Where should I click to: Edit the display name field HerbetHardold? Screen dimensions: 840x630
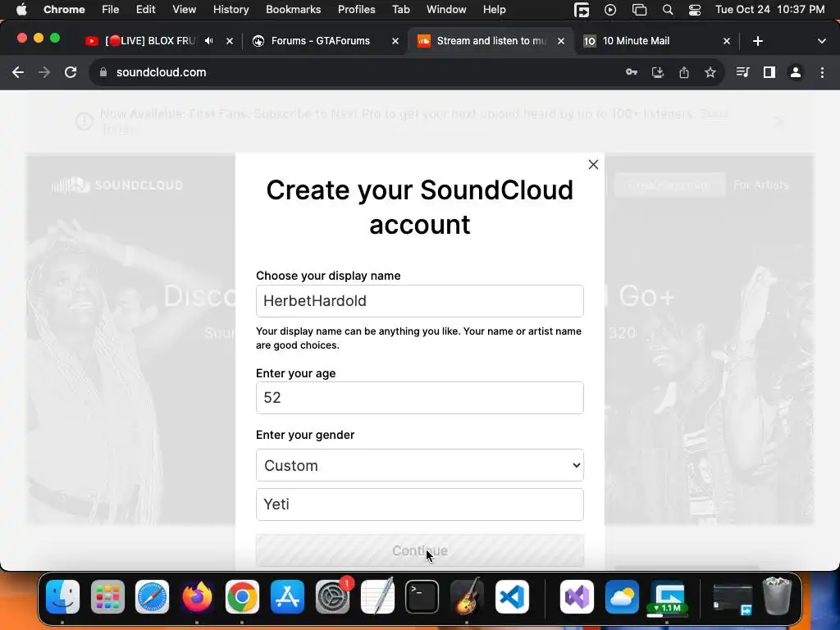419,301
